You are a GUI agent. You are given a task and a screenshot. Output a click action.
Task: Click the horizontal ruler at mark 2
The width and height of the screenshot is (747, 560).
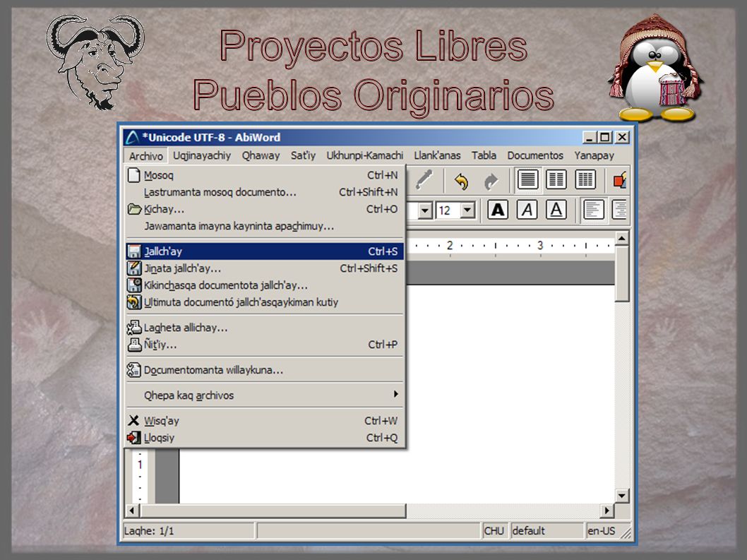tap(449, 245)
